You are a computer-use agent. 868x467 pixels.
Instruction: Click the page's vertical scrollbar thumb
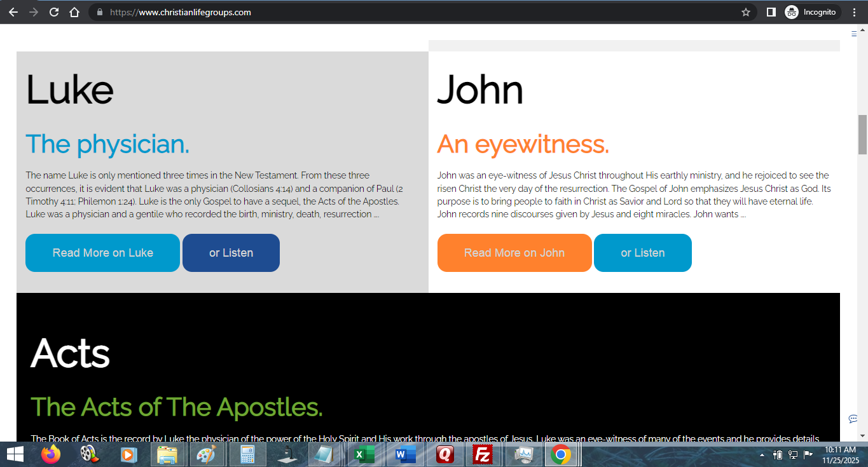[862, 134]
